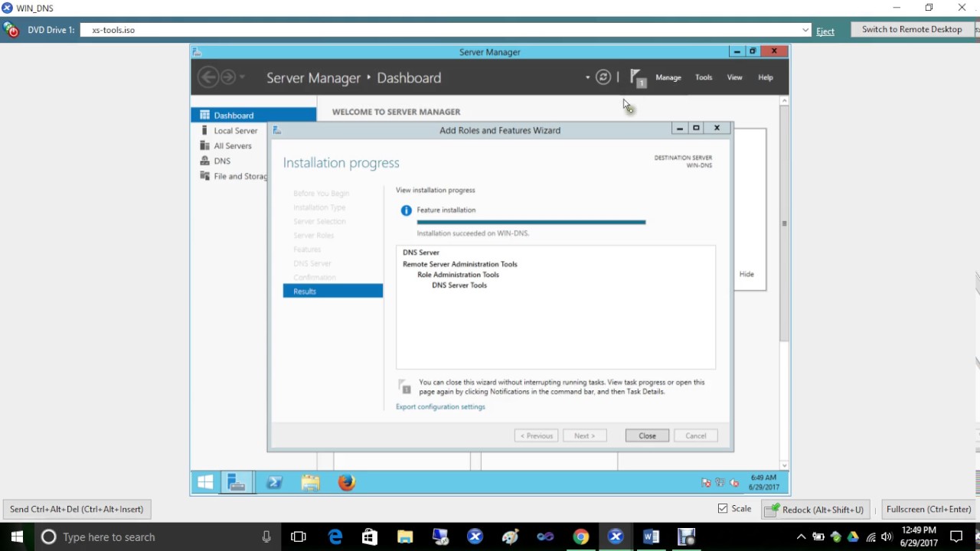Click the host taskbar search box

[x=157, y=537]
